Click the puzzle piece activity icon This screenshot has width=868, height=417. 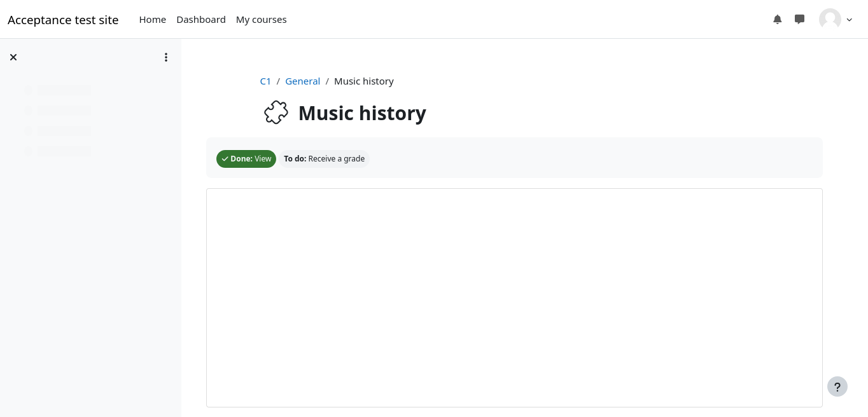(276, 113)
